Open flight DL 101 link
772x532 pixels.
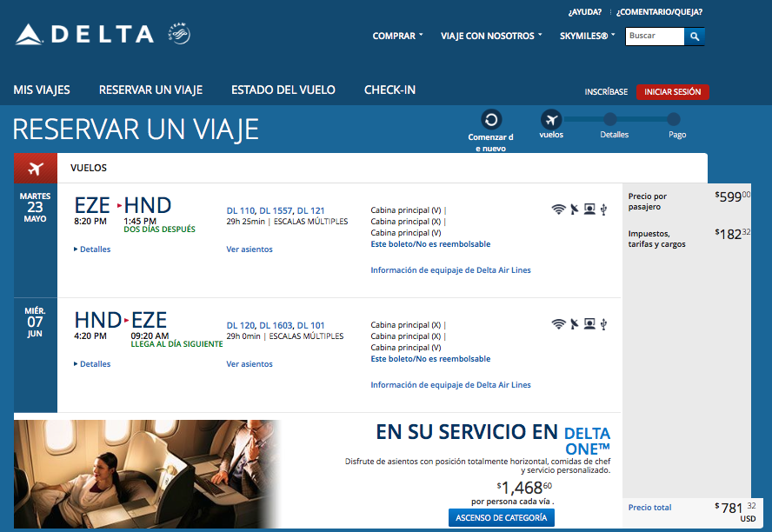click(x=310, y=325)
